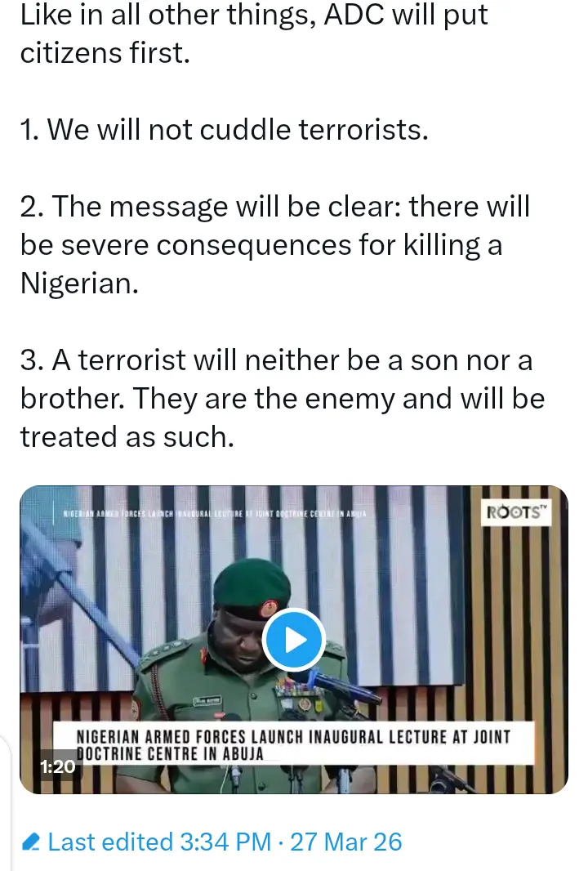Click the small headline overlay atop the video
The height and width of the screenshot is (871, 588).
(x=214, y=515)
